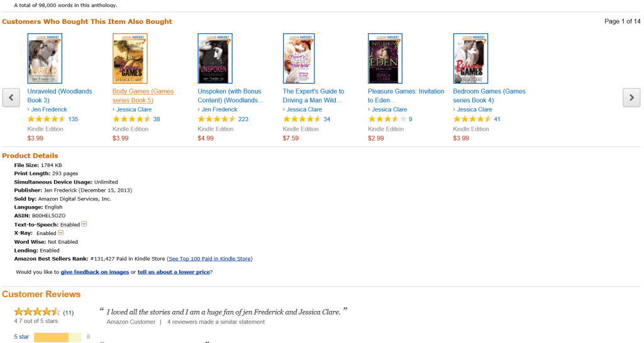
Task: Advance carousel with next arrow button
Action: (x=631, y=97)
